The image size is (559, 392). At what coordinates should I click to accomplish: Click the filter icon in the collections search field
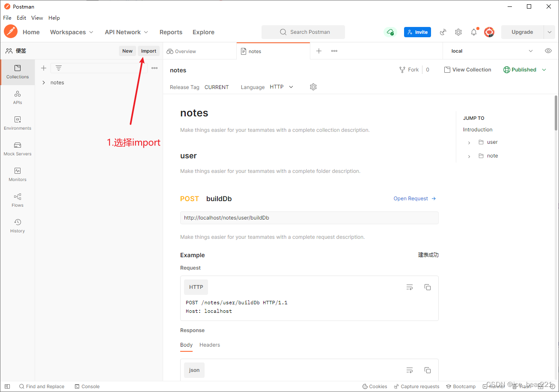[59, 68]
